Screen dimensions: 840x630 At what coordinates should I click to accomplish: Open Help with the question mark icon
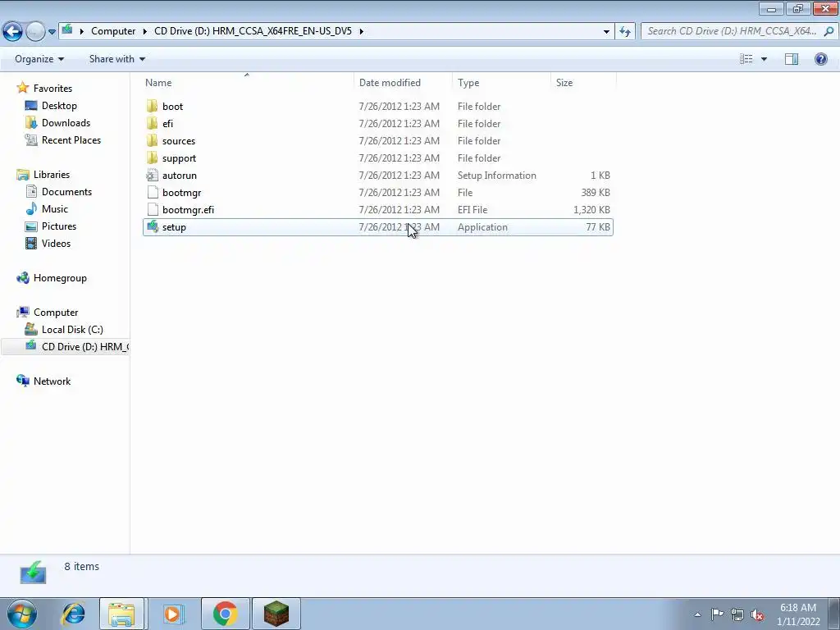(820, 59)
